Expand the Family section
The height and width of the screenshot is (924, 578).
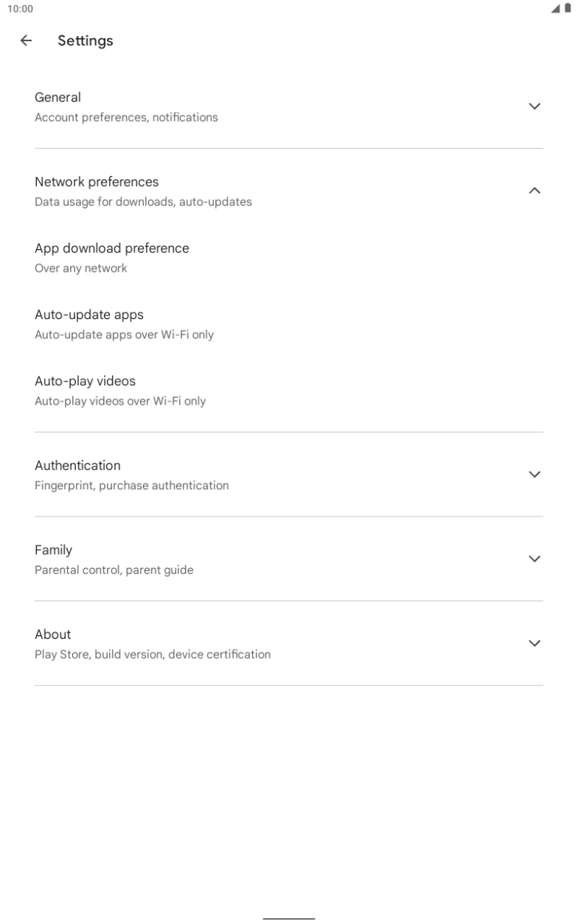pyautogui.click(x=534, y=558)
